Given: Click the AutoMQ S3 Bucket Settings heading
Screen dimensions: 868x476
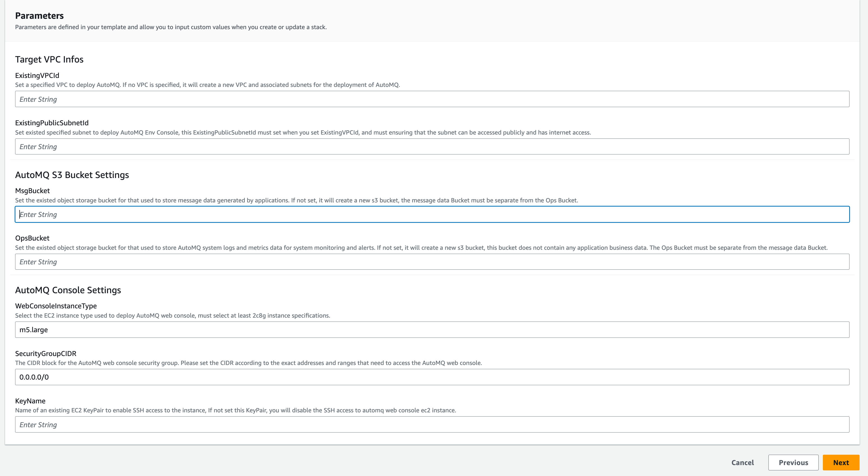Looking at the screenshot, I should tap(72, 175).
